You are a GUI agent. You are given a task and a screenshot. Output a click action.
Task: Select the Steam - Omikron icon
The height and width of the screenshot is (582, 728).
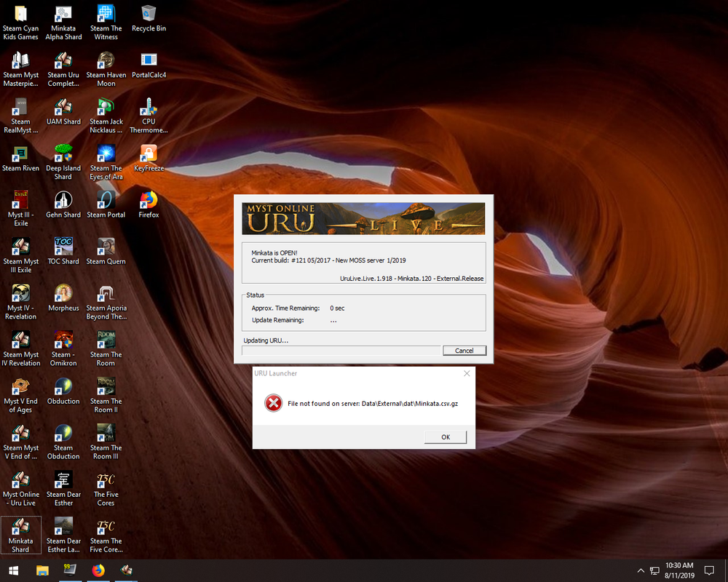[63, 349]
